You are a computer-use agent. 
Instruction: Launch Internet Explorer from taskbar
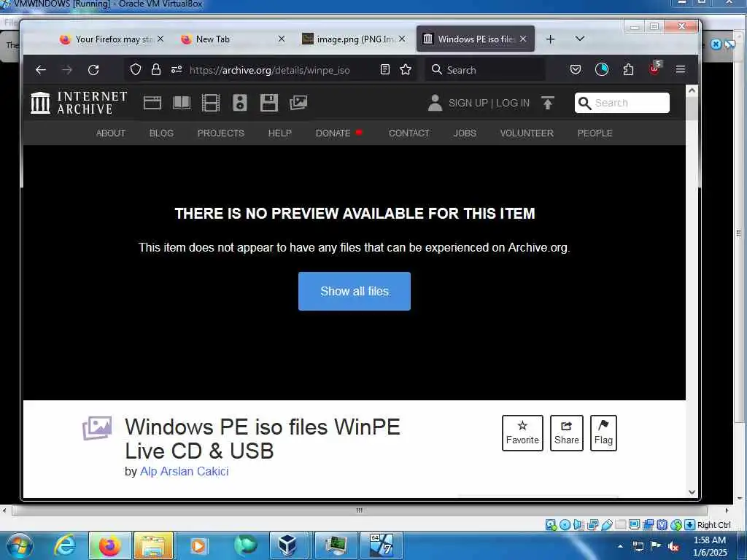coord(65,545)
